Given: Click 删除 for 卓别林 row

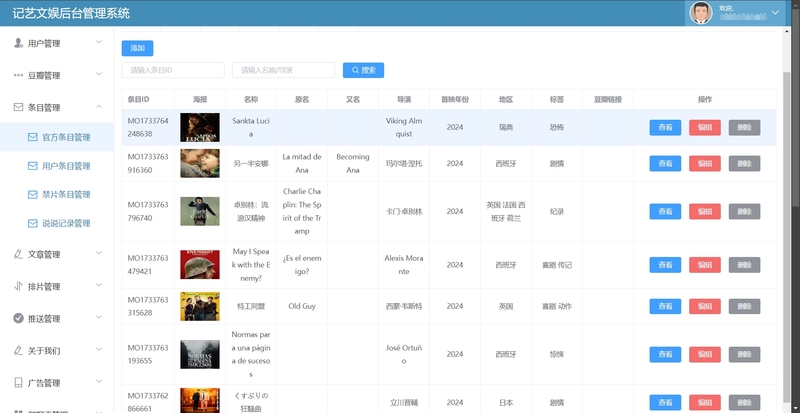Looking at the screenshot, I should pyautogui.click(x=744, y=211).
